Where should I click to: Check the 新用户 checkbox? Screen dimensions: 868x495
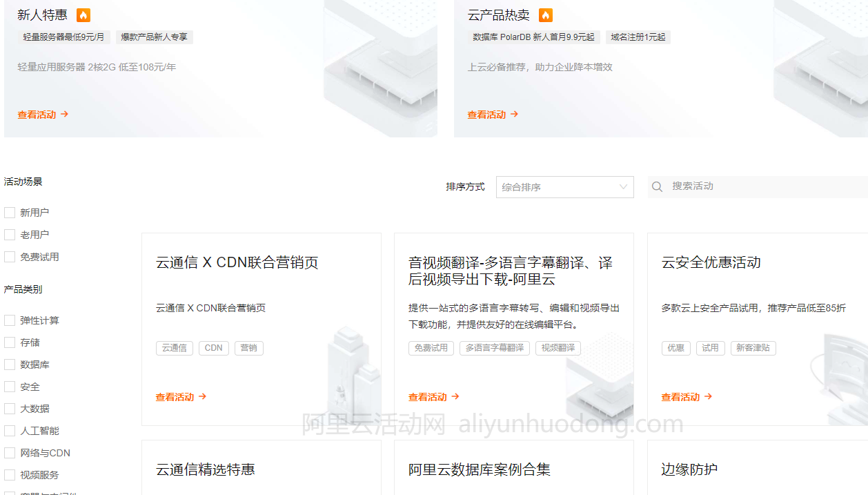coord(10,213)
